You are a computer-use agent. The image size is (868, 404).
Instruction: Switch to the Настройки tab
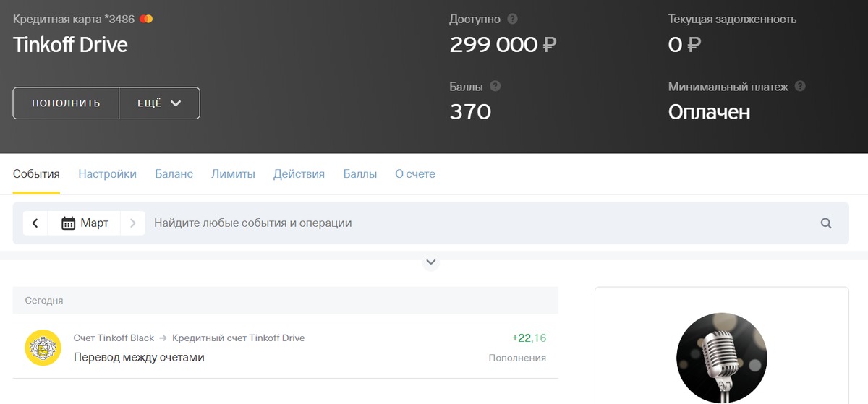[107, 174]
